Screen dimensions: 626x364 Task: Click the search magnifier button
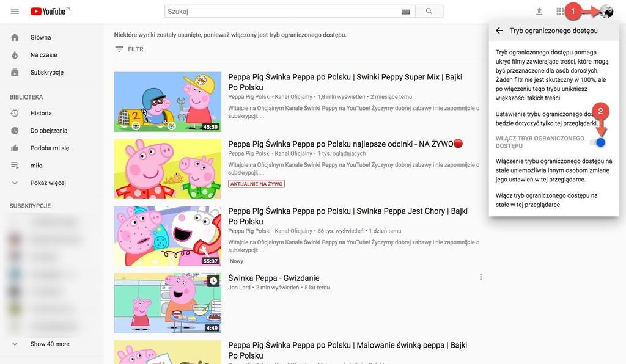(x=429, y=12)
